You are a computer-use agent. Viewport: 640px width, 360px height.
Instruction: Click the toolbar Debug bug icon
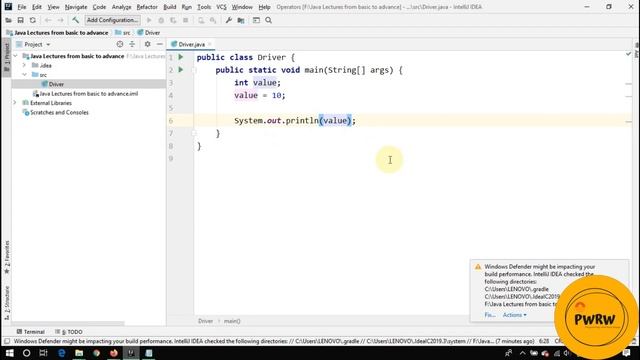pos(161,20)
